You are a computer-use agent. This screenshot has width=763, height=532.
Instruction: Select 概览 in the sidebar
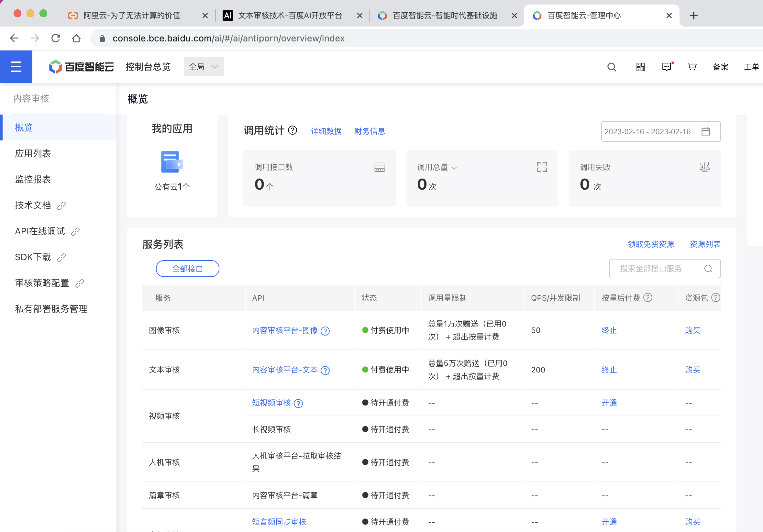point(58,127)
